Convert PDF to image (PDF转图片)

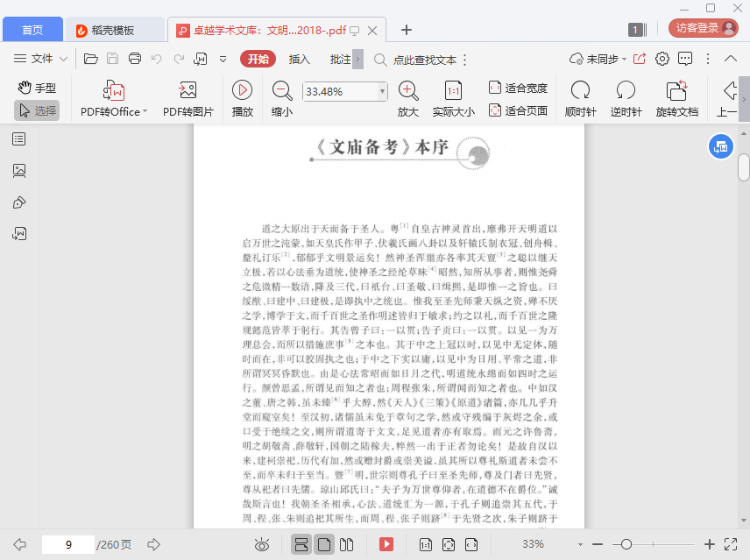188,98
